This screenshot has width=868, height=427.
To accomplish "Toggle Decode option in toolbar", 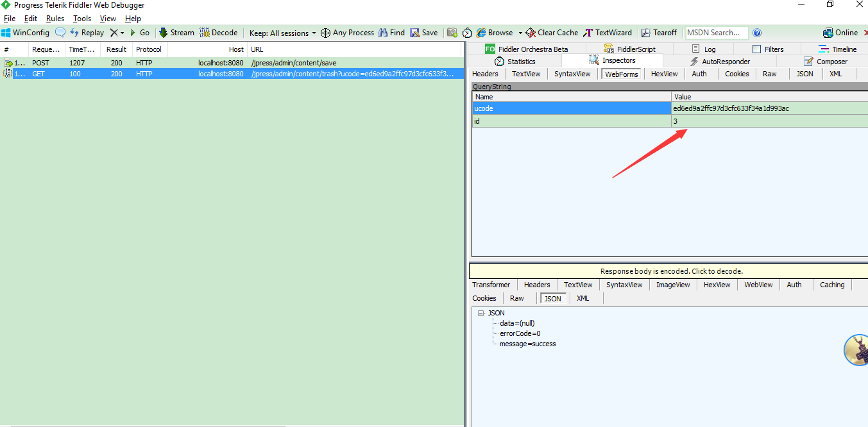I will [x=219, y=33].
